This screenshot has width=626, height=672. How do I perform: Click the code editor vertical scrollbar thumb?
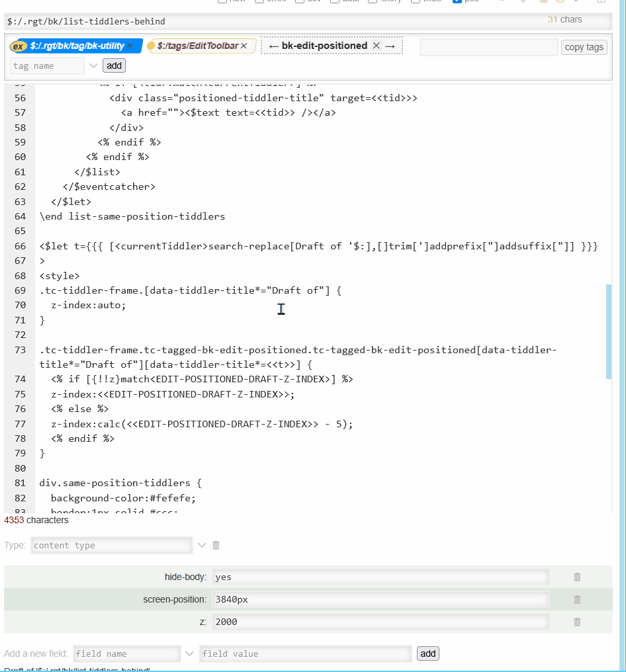609,331
